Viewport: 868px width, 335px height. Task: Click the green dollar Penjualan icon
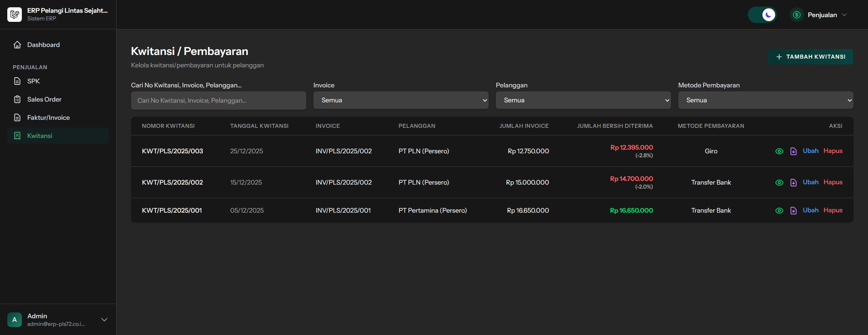[x=797, y=15]
